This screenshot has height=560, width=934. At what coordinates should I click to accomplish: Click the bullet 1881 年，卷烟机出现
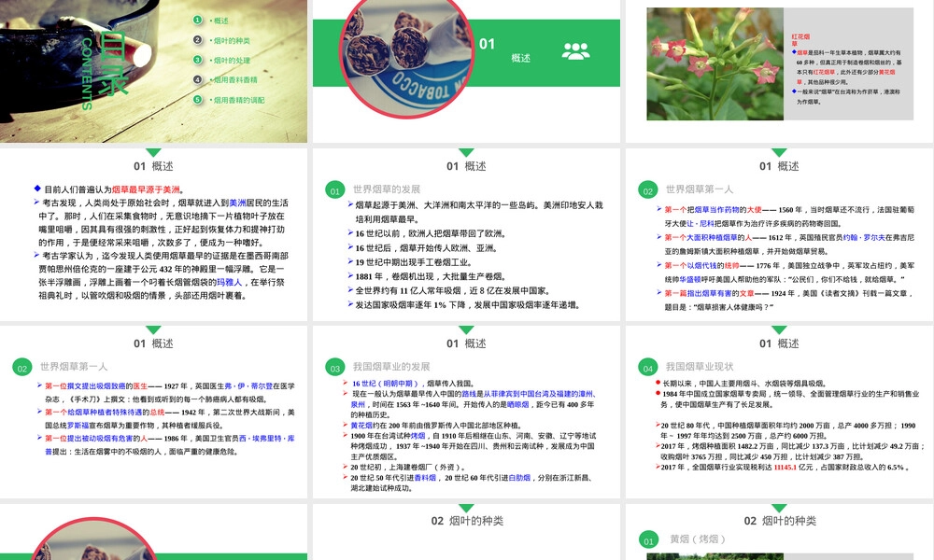point(431,276)
